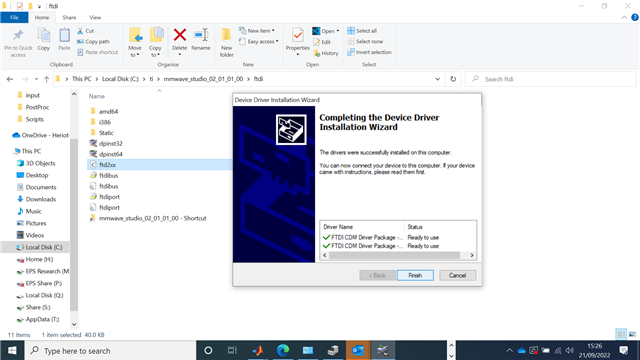Expand the Open dropdown arrow
This screenshot has height=360, width=640.
338,31
